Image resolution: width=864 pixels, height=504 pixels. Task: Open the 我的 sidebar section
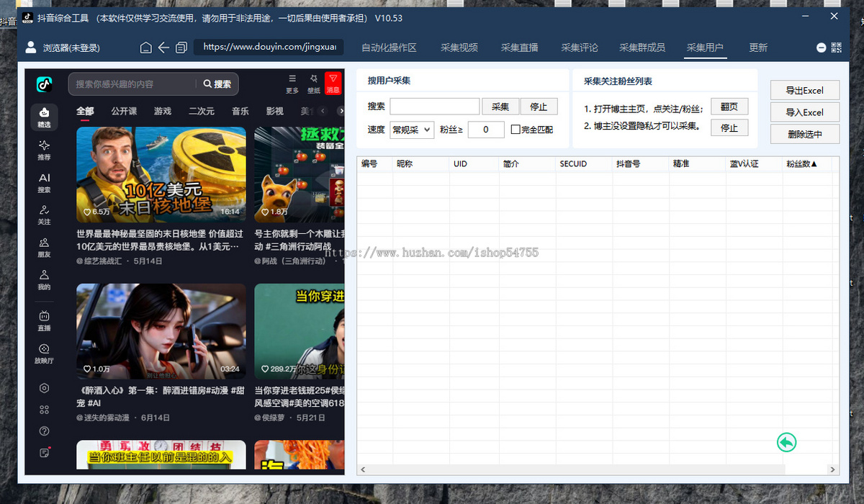(45, 280)
